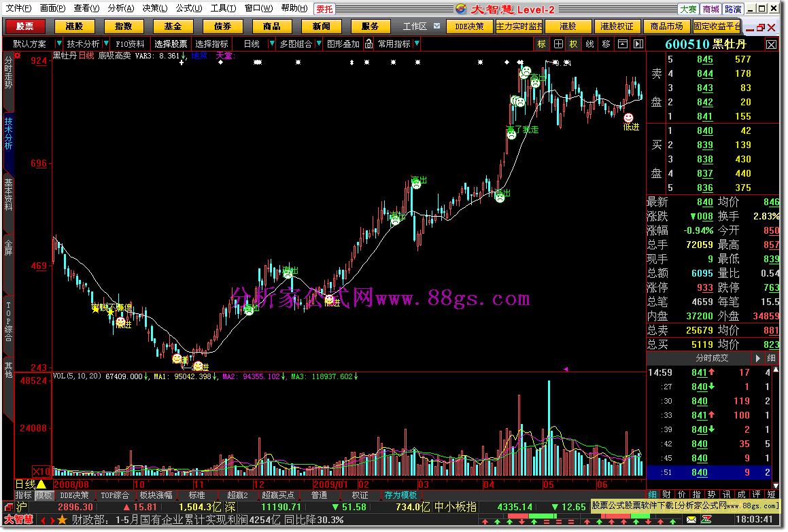Open the 日线 period dropdown arrow
Screen dimensions: 788x532
pyautogui.click(x=272, y=44)
